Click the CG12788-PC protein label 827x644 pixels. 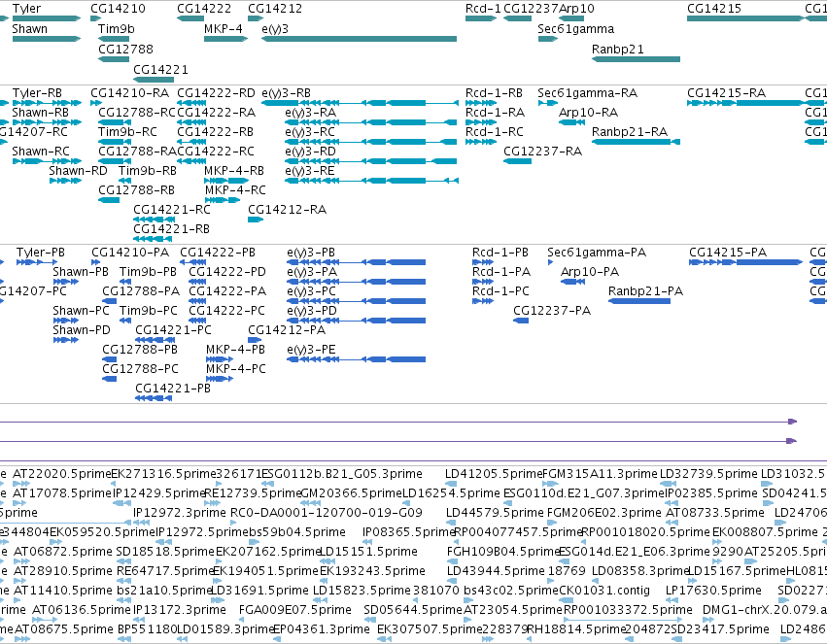140,369
